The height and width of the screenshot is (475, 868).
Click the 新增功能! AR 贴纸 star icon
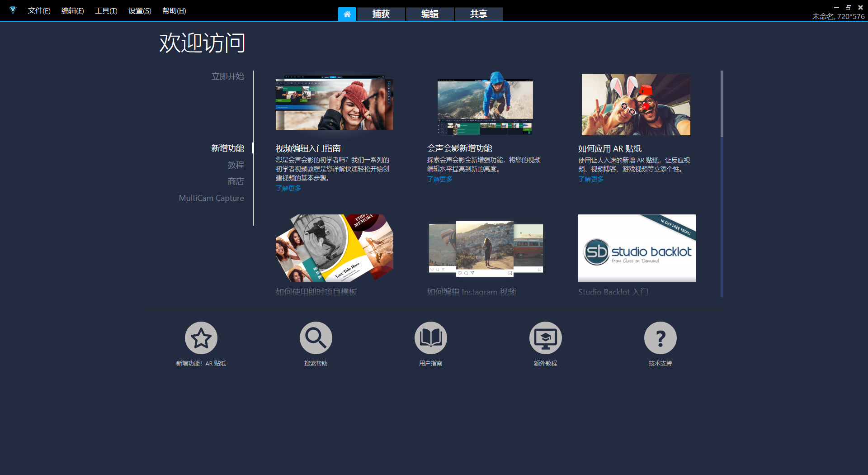201,337
